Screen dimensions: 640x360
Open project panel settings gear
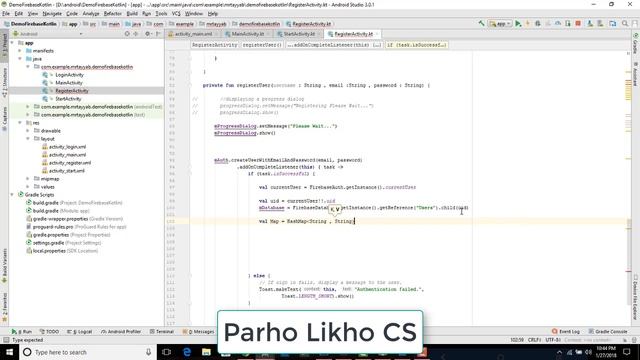(x=148, y=34)
